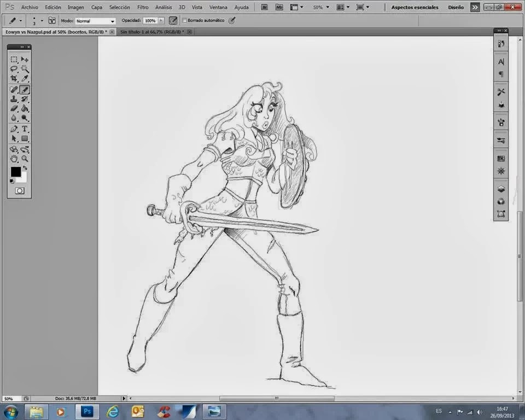This screenshot has height=420, width=525.
Task: Select the Pen tool
Action: (x=14, y=129)
